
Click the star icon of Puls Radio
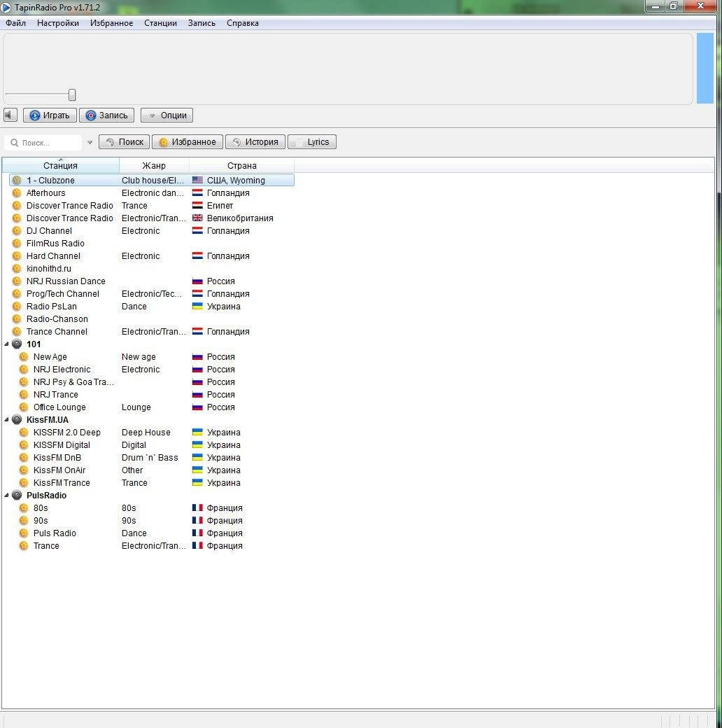(24, 533)
